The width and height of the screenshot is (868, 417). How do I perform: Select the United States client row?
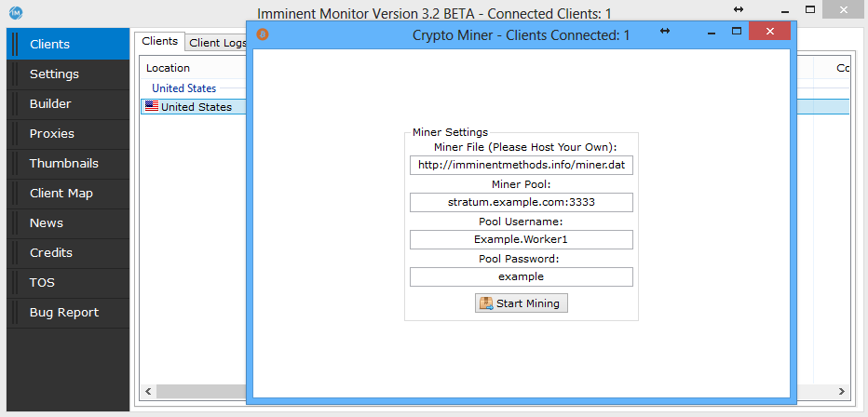(193, 107)
